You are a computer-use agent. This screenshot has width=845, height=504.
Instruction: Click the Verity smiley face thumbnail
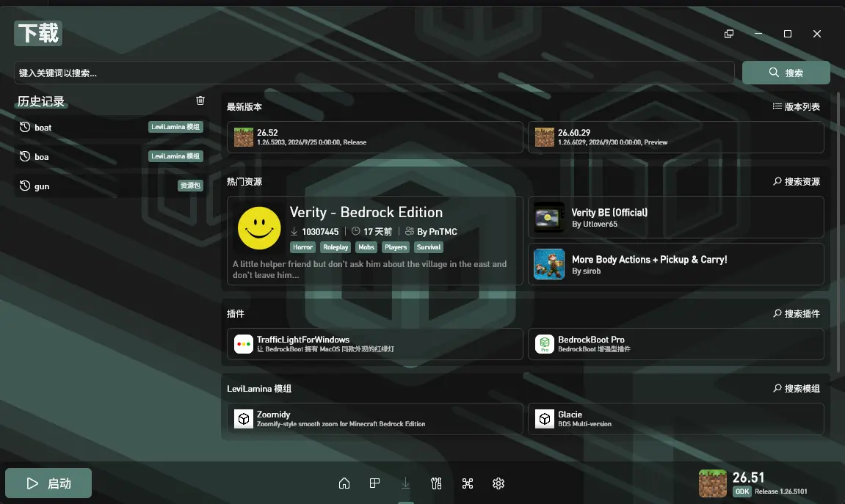[x=259, y=228]
